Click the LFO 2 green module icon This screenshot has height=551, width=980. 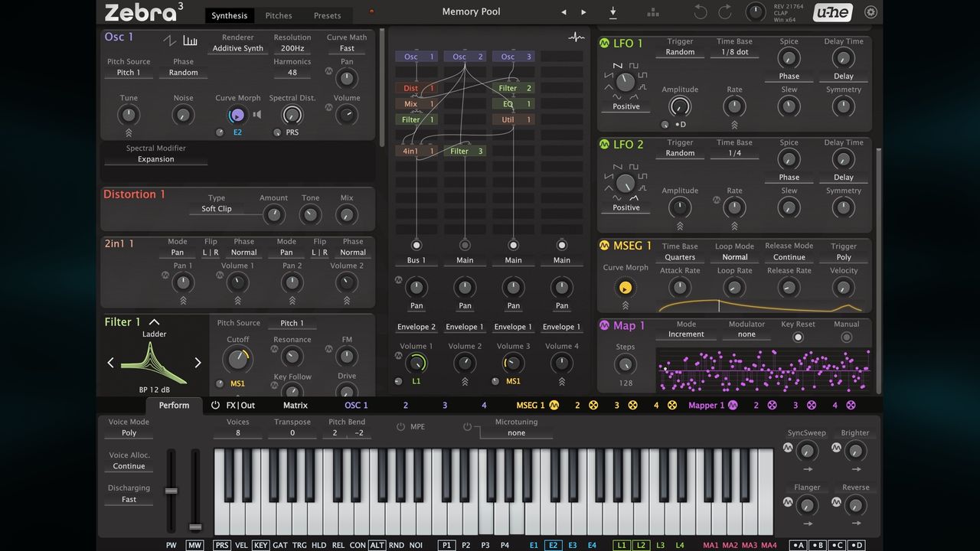point(604,145)
